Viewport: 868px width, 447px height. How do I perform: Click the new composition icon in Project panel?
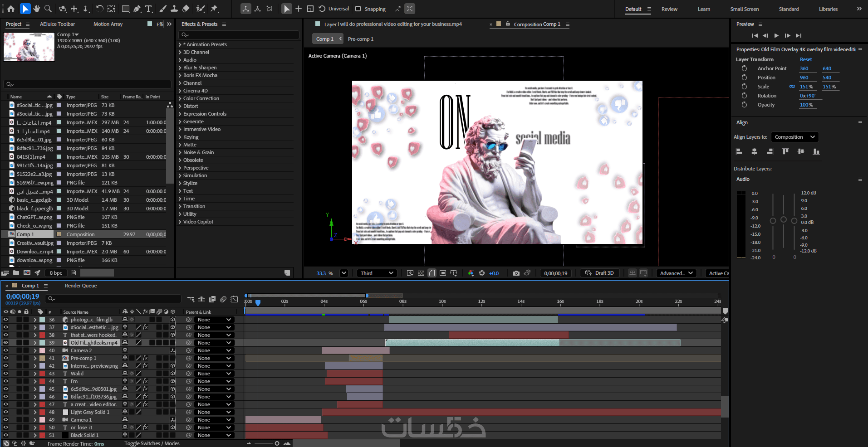click(x=27, y=273)
